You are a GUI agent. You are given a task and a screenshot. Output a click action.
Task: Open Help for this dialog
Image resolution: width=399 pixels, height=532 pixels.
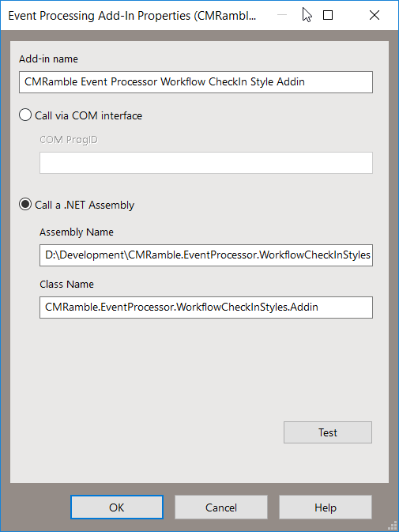[326, 507]
